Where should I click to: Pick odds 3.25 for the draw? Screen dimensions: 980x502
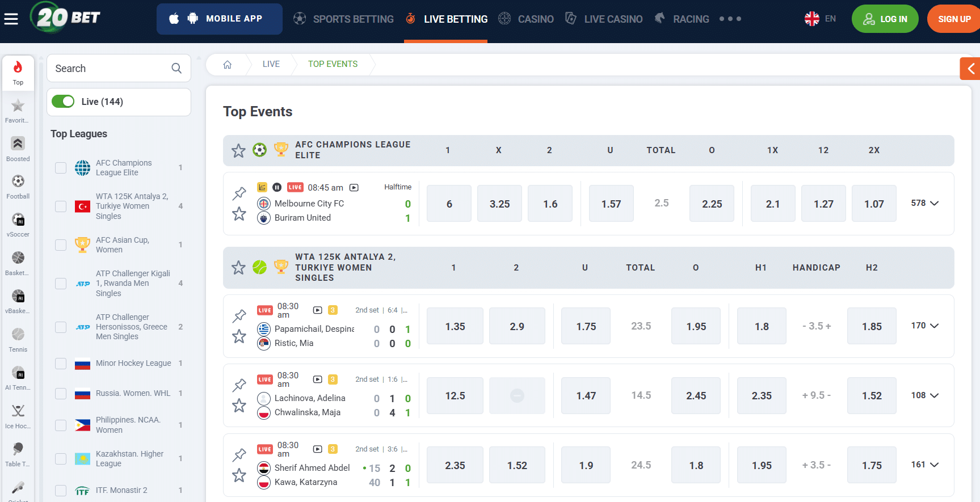[x=499, y=204]
